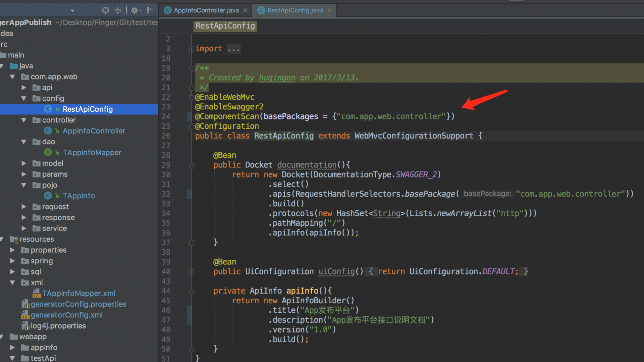644x362 pixels.
Task: Click the hide project panel icon
Action: coord(151,10)
